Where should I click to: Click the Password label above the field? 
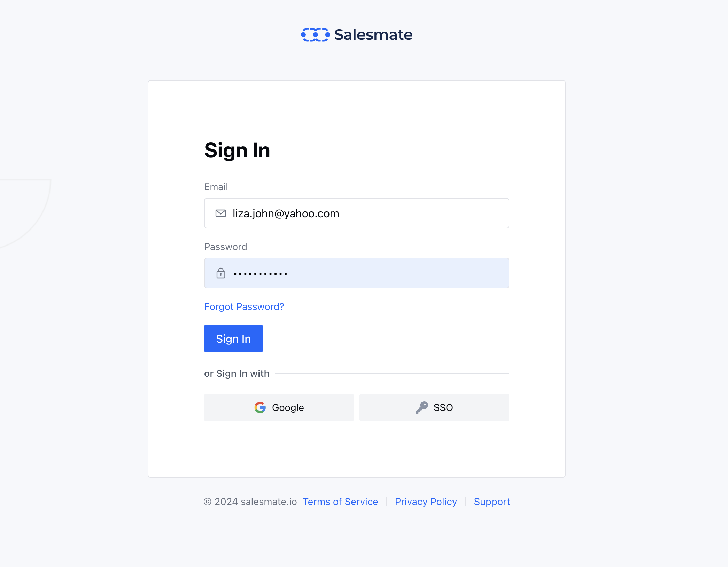[226, 247]
